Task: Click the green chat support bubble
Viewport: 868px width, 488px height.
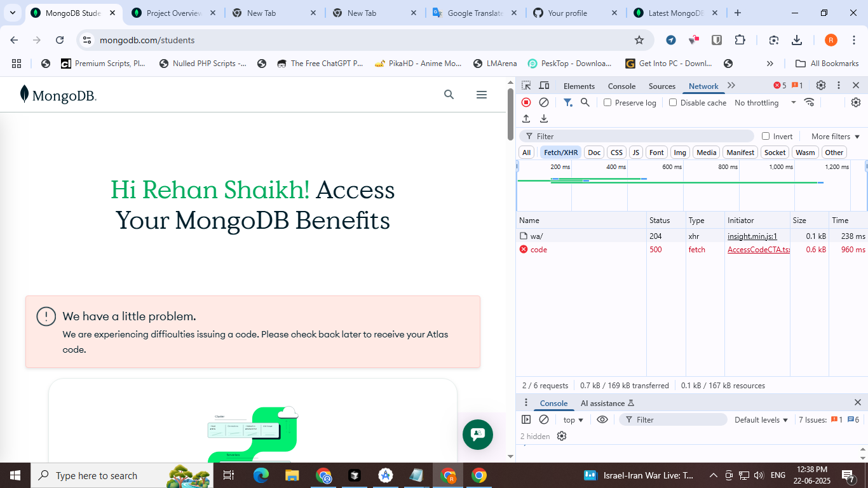Action: point(477,435)
